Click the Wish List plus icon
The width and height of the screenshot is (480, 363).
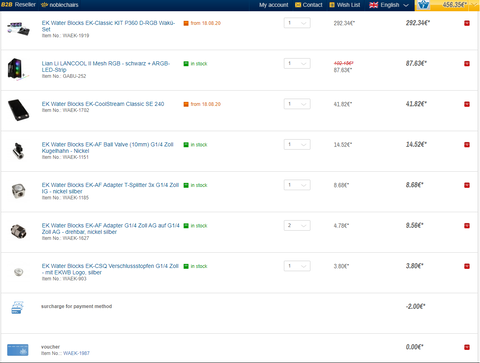tap(332, 5)
